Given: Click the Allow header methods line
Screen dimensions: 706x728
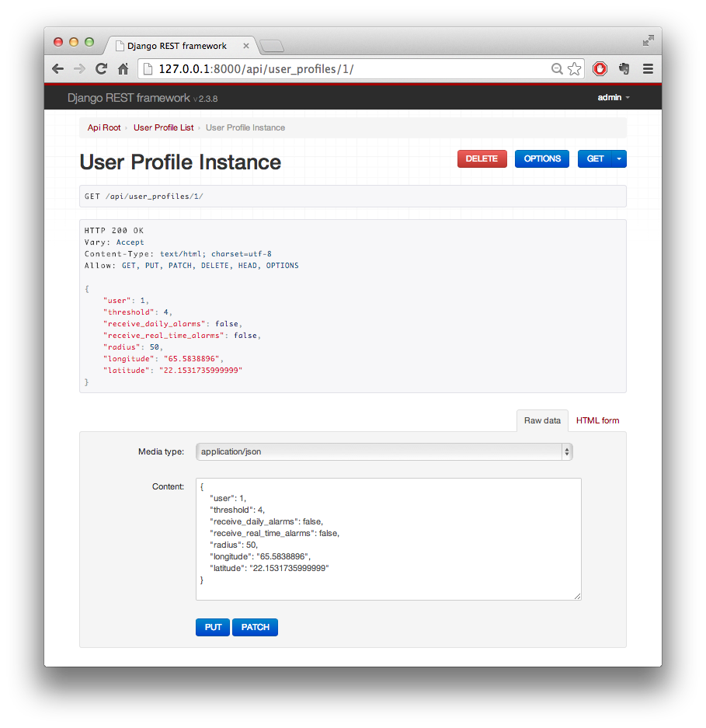Looking at the screenshot, I should pyautogui.click(x=192, y=266).
